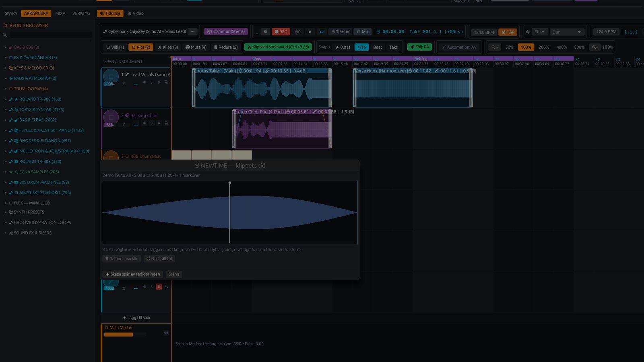Select the Video view tab

point(136,13)
